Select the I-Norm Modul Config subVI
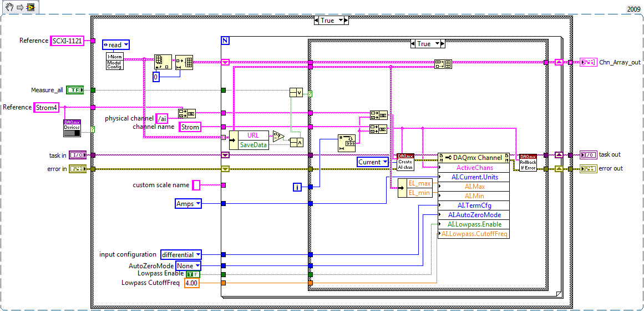644x311 pixels. pyautogui.click(x=115, y=61)
